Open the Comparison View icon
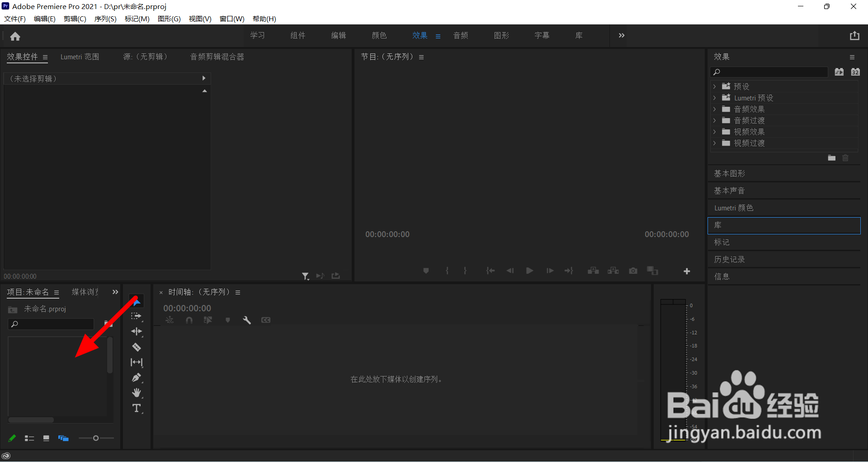This screenshot has width=868, height=462. point(652,271)
